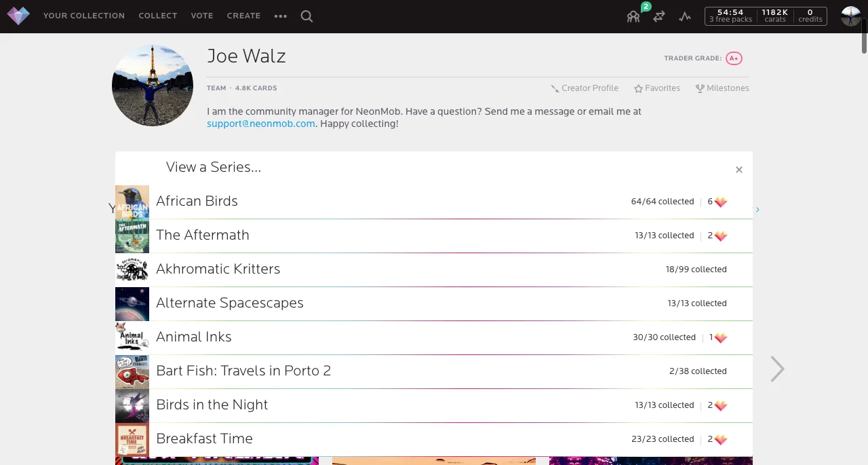
Task: Click the gem icon in Breakfast Time row
Action: point(721,440)
